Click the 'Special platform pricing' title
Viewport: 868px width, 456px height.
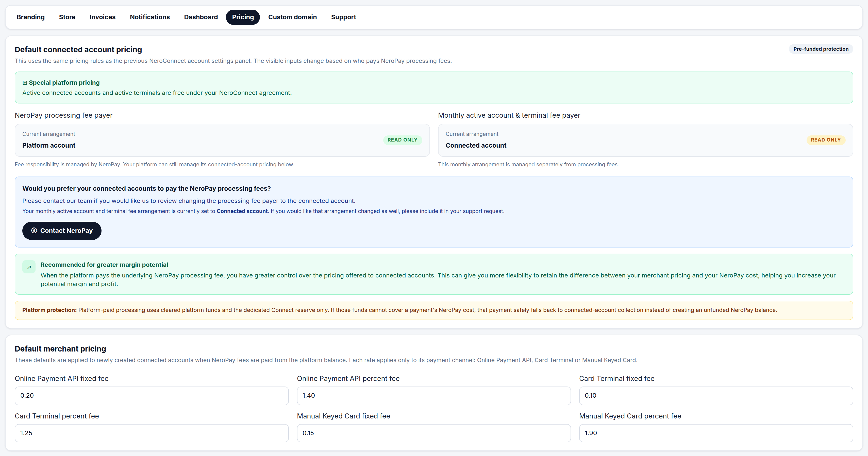tap(64, 83)
